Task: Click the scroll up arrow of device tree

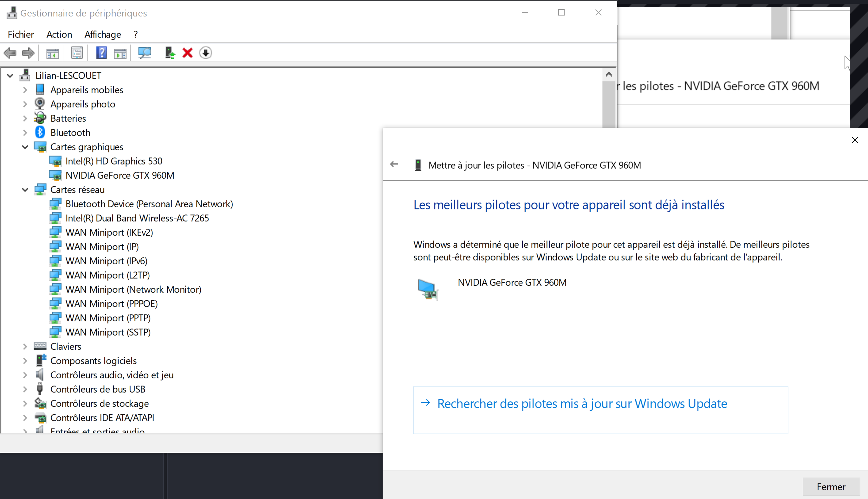Action: [609, 74]
